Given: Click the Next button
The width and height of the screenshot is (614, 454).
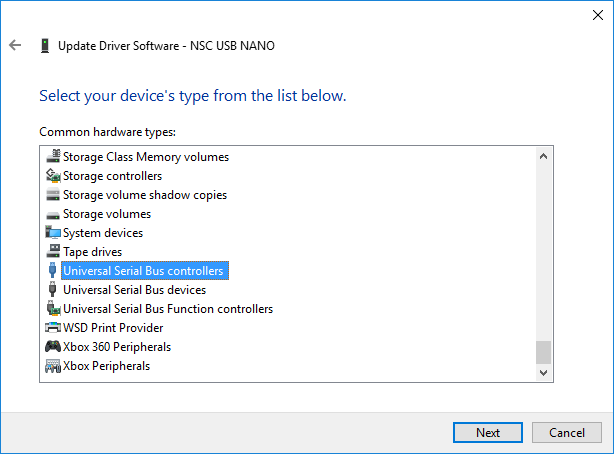Looking at the screenshot, I should 488,432.
